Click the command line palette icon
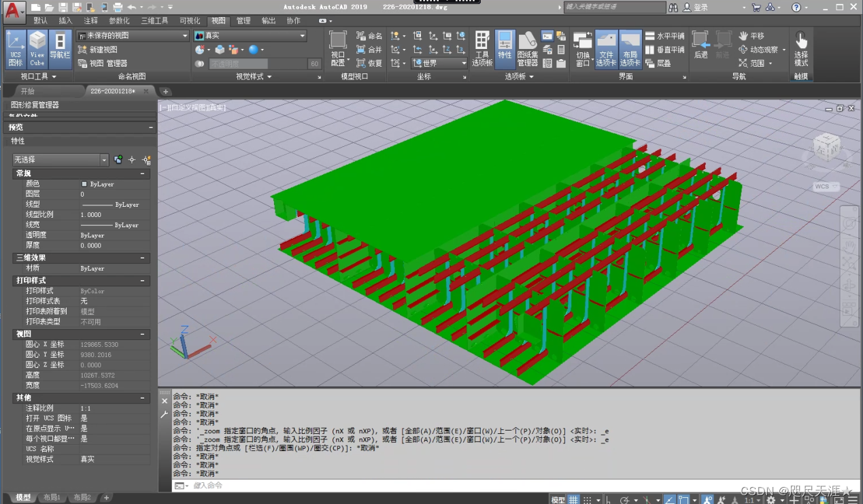 (547, 36)
